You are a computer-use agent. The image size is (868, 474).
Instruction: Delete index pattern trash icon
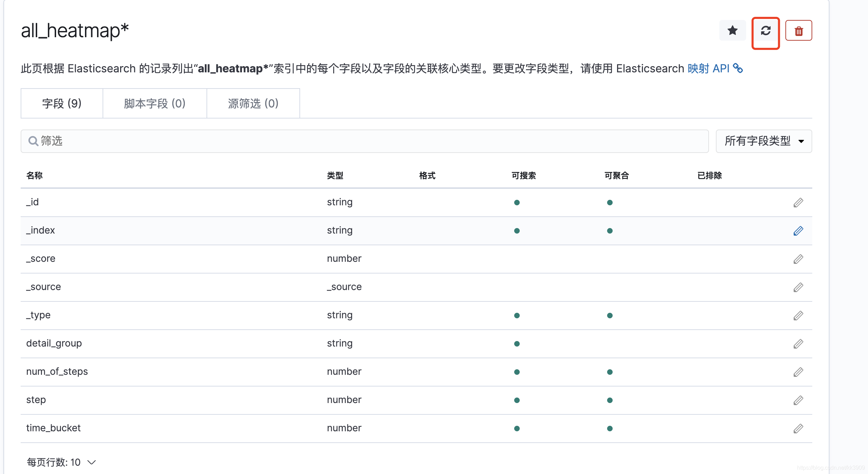798,31
